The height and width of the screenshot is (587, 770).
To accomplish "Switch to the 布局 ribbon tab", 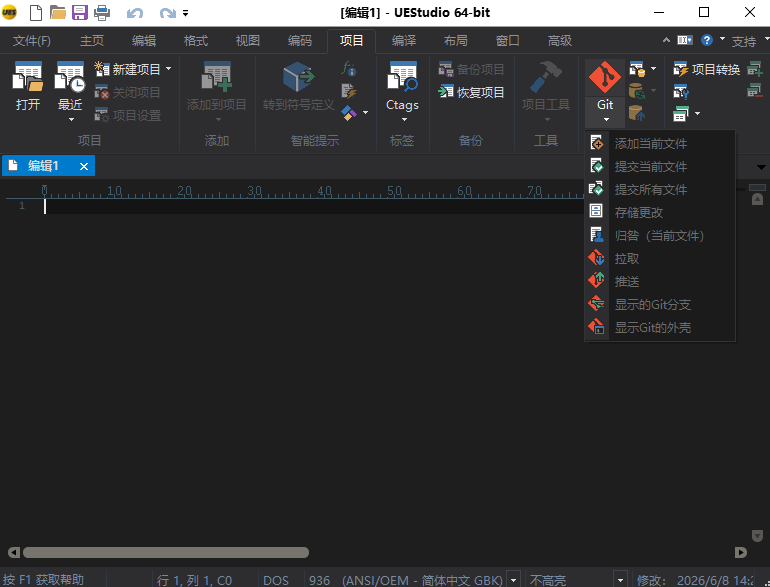I will point(456,41).
